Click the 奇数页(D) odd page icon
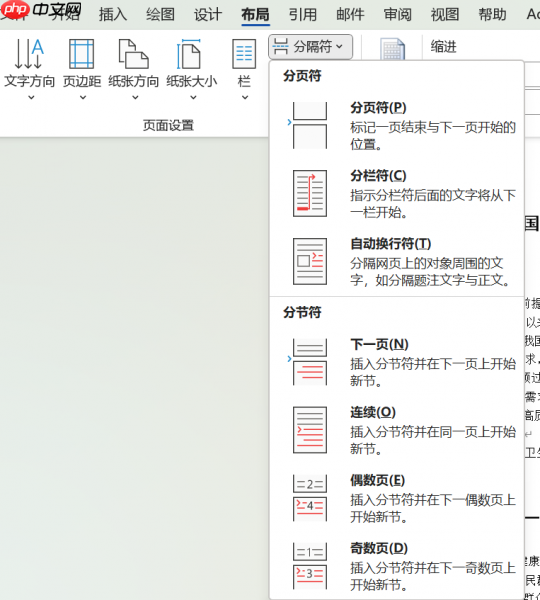The image size is (540, 600). (x=310, y=566)
